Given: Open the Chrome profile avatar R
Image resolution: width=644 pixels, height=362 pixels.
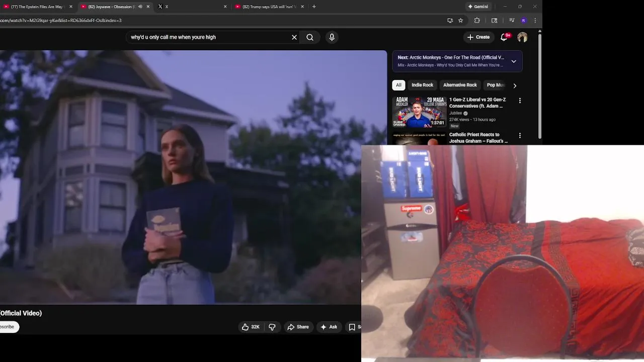Looking at the screenshot, I should coord(524,21).
